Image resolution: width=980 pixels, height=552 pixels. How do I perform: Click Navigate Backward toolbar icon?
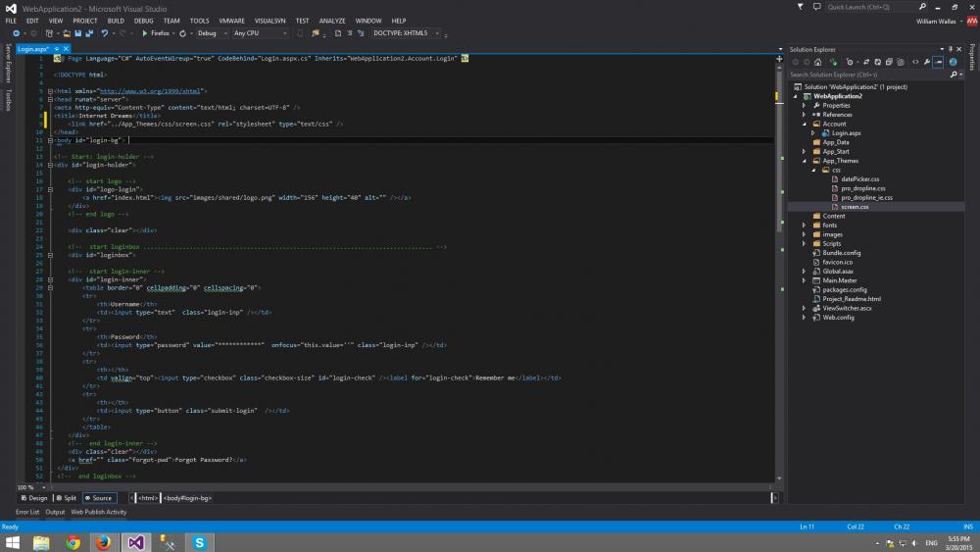pyautogui.click(x=16, y=33)
